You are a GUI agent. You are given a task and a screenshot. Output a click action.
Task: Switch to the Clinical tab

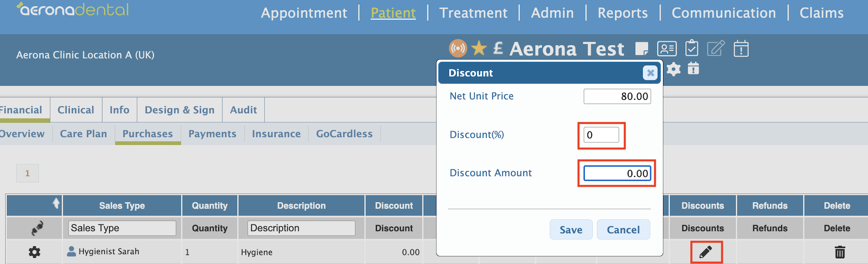pyautogui.click(x=76, y=110)
